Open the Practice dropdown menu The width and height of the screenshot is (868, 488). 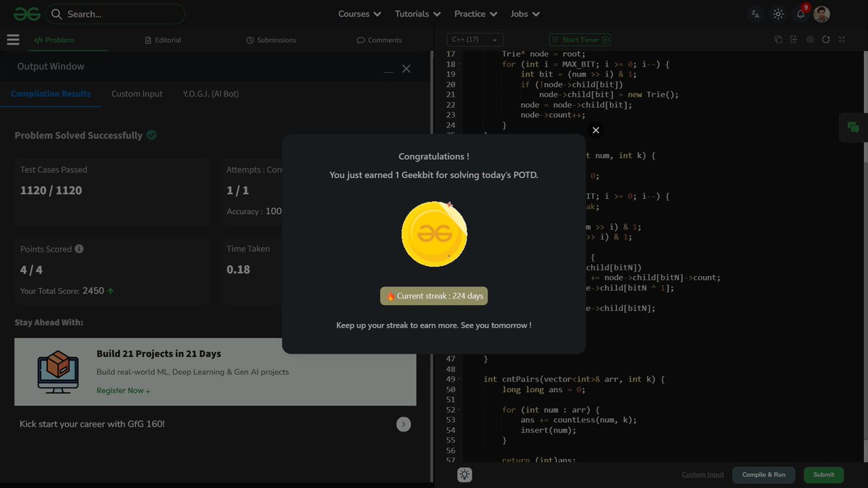475,13
